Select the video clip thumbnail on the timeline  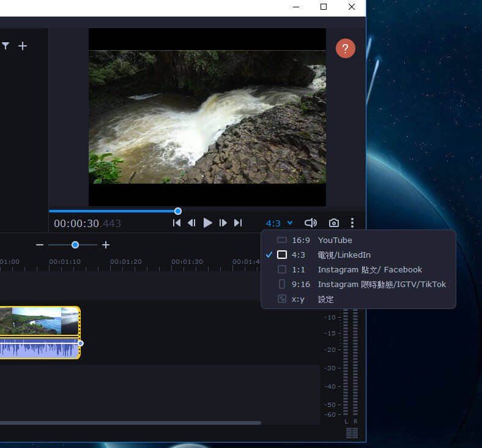coord(39,321)
